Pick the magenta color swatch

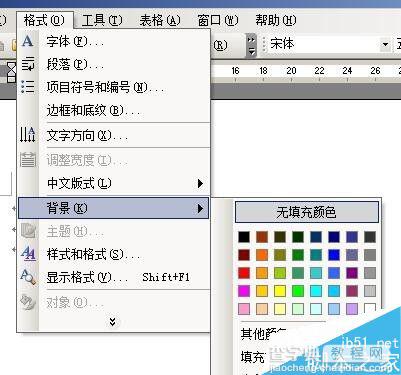[244, 291]
